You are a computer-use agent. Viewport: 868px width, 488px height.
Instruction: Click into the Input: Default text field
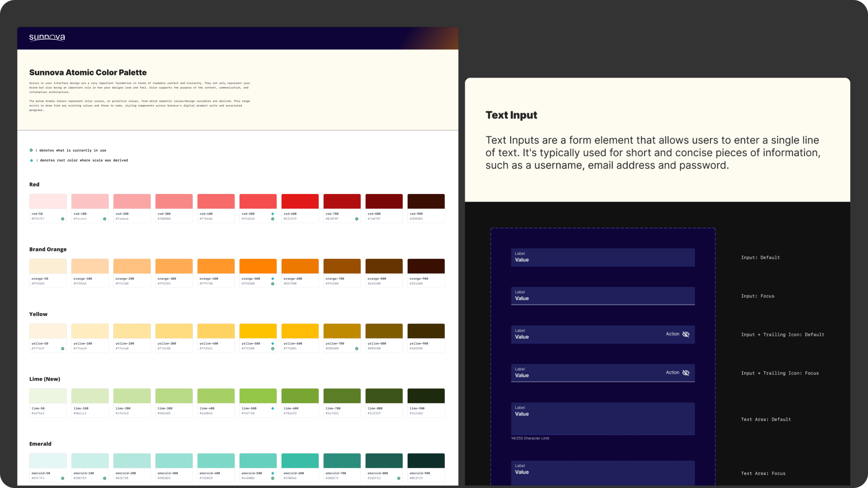(x=602, y=257)
